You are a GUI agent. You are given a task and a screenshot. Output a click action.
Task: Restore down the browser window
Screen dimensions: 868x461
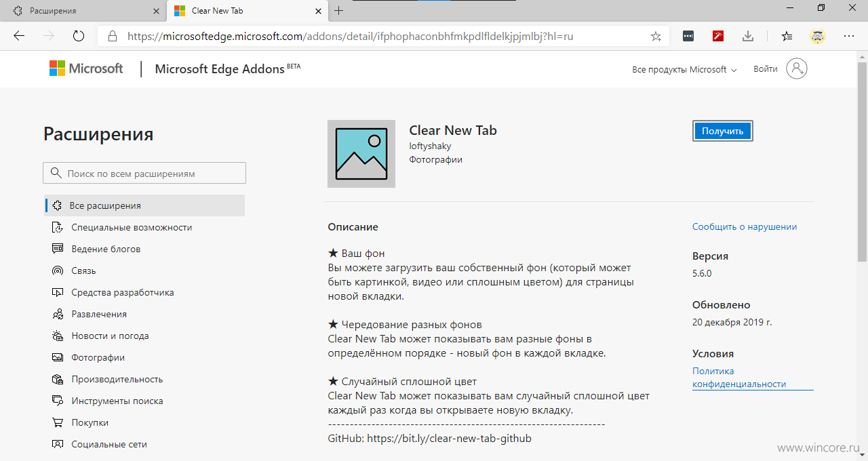(x=821, y=8)
